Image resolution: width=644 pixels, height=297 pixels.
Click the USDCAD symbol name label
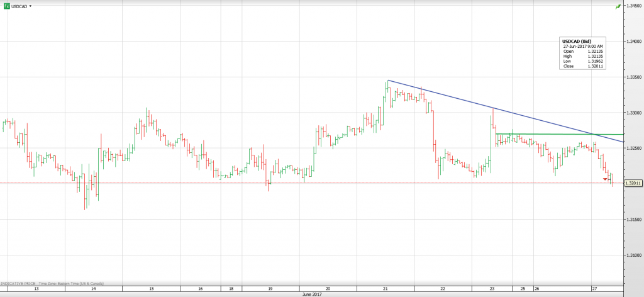click(19, 6)
